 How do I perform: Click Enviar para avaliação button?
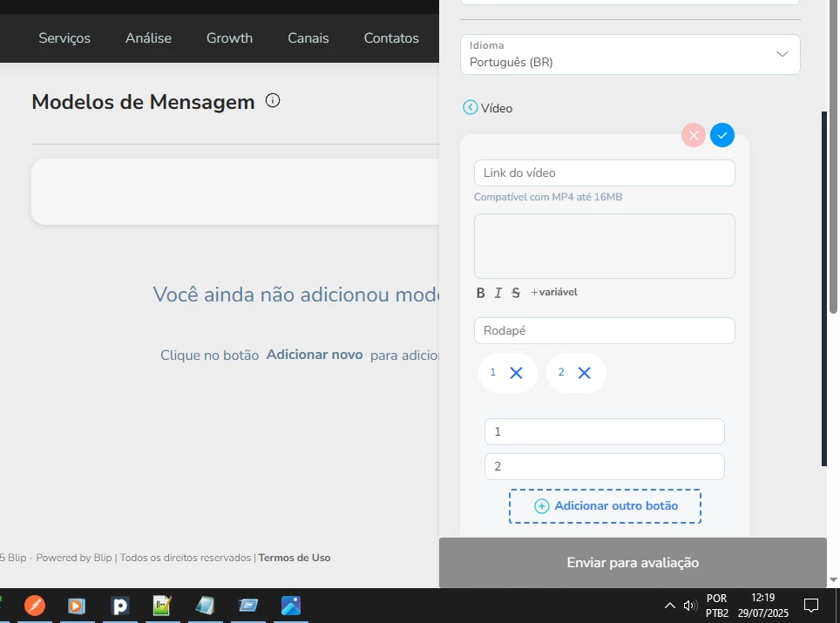[633, 563]
